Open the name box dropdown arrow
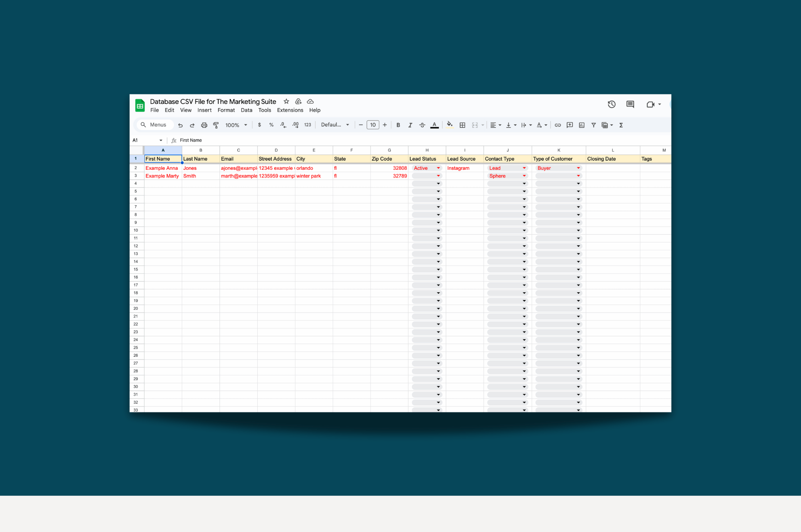 (161, 141)
